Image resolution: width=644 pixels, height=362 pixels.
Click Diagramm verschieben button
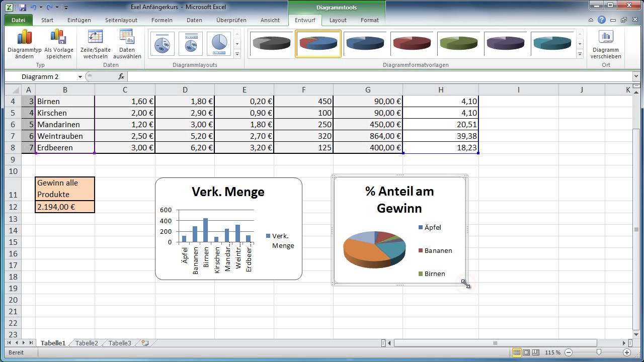[606, 44]
